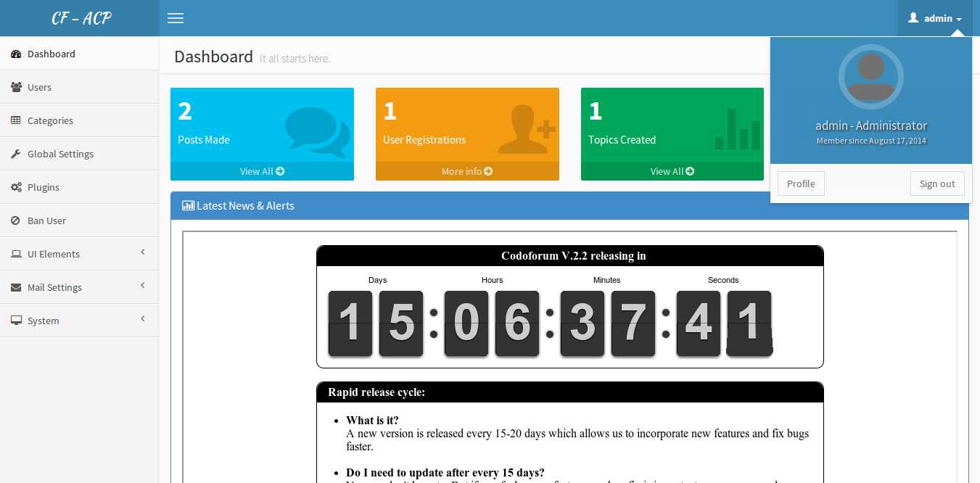Click the countdown Days digits
Screen dimensions: 980x483
(376, 323)
